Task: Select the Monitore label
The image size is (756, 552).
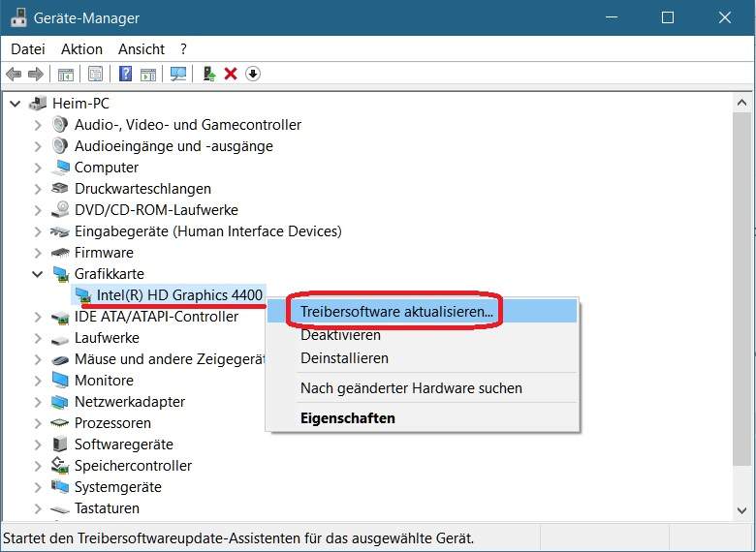Action: point(104,380)
